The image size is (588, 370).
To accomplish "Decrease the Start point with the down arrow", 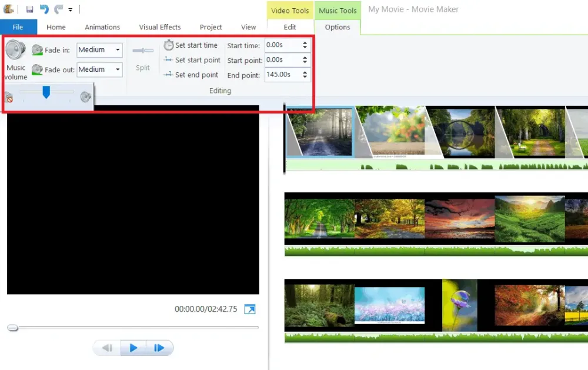I will click(x=305, y=62).
